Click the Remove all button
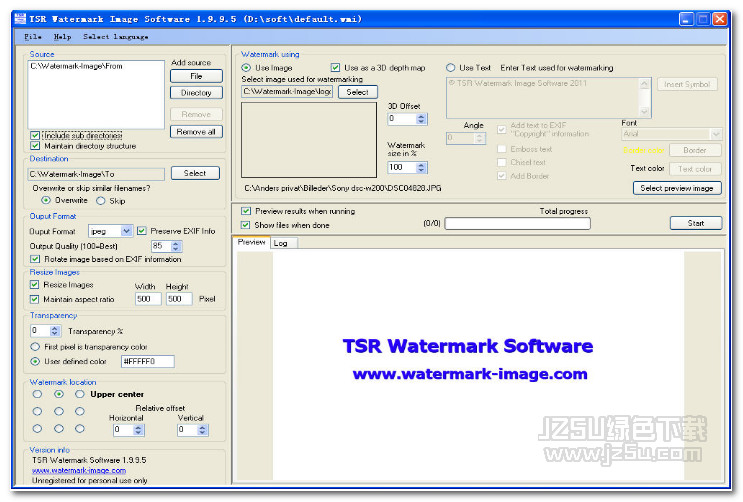The height and width of the screenshot is (502, 743). (x=196, y=132)
